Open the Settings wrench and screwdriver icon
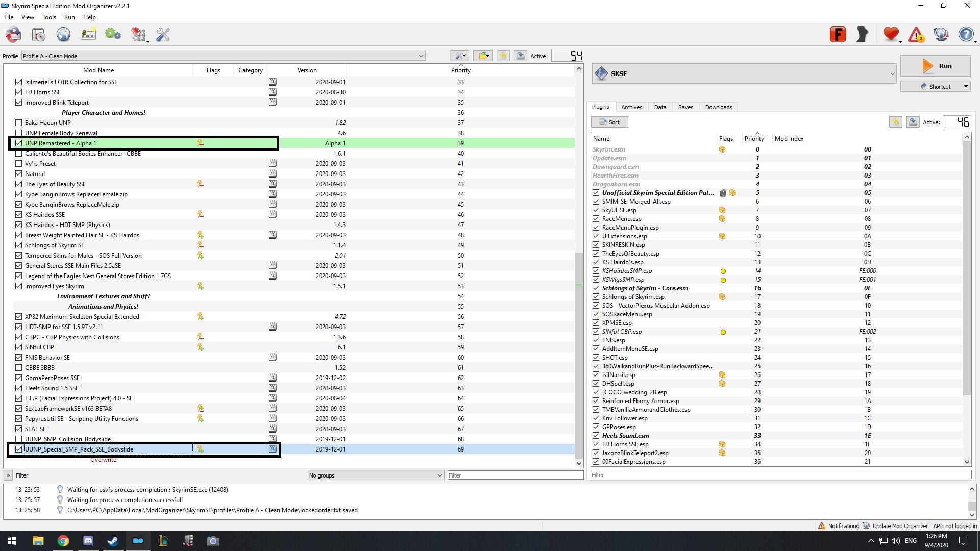This screenshot has height=551, width=980. point(163,34)
